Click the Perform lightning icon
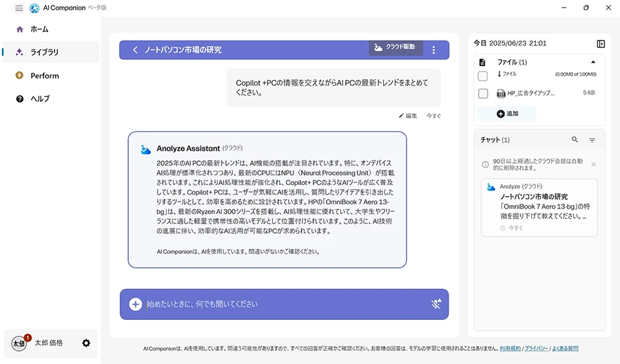Screen dimensions: 620x364 point(19,76)
